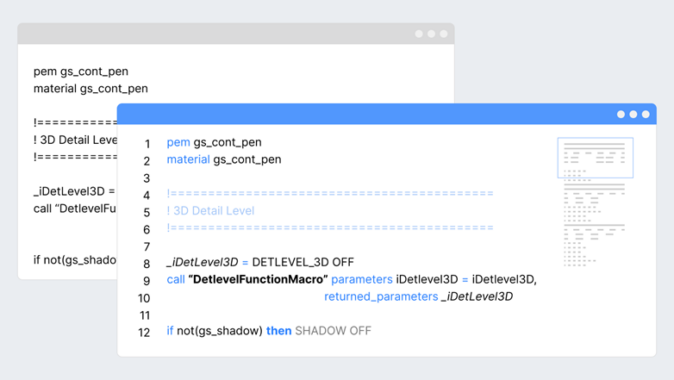Click the blue "material" keyword on line 2
Image resolution: width=674 pixels, height=380 pixels.
188,159
